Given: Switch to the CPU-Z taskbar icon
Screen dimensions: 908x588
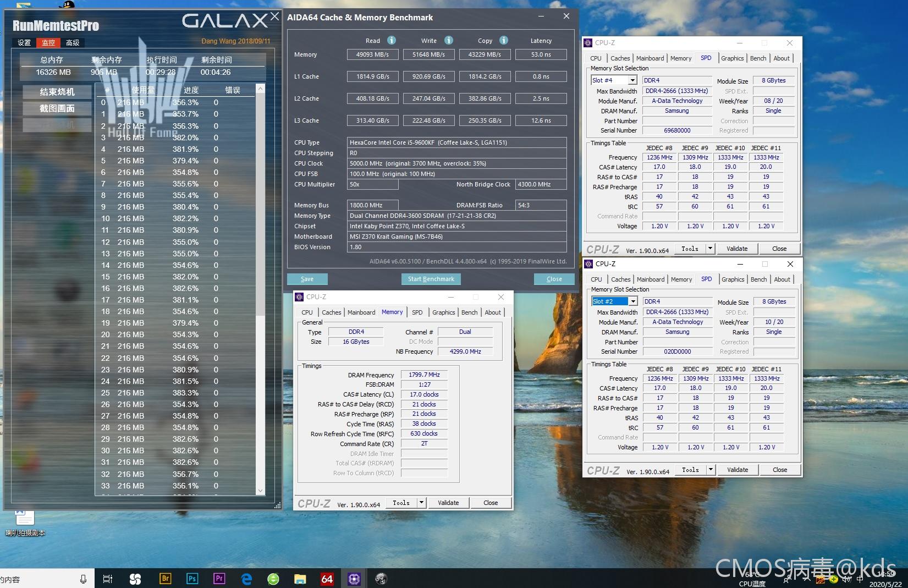Looking at the screenshot, I should click(354, 579).
